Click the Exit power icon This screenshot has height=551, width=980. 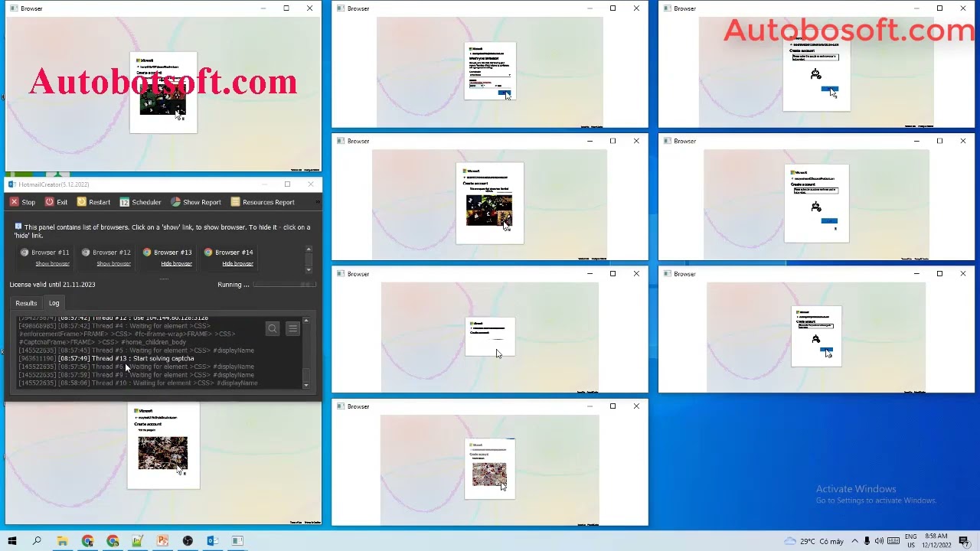coord(49,202)
